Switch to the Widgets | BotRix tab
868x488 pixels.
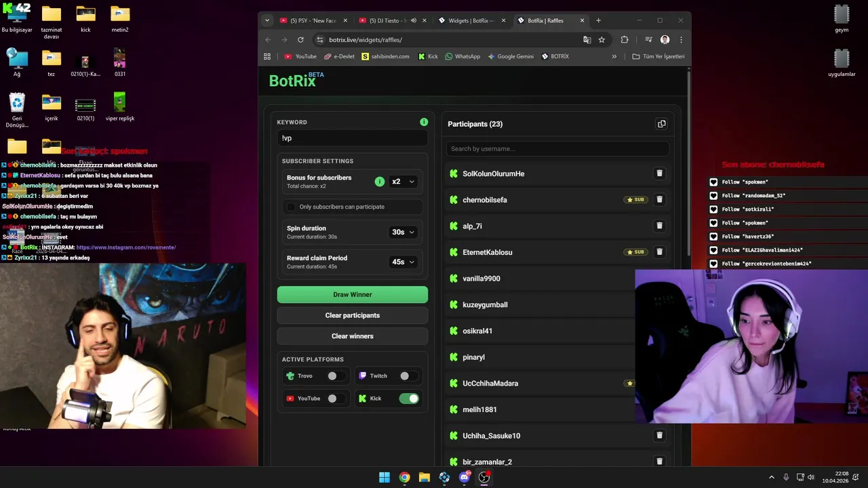tap(471, 20)
